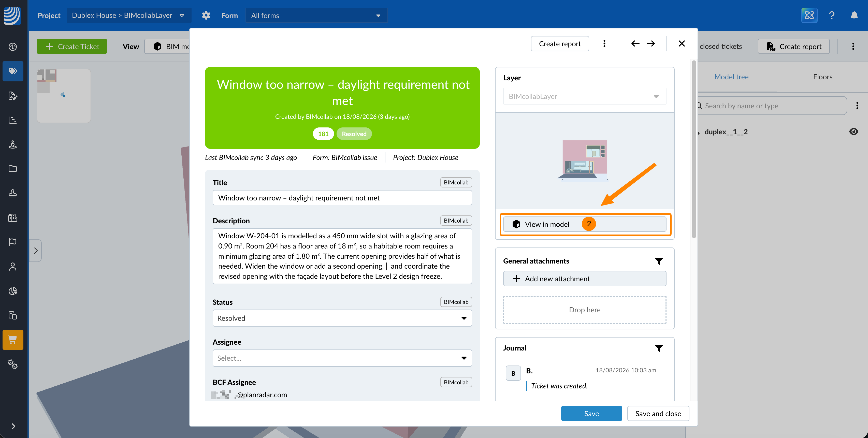Go to previous ticket with left arrow
Image resolution: width=868 pixels, height=438 pixels.
[635, 44]
